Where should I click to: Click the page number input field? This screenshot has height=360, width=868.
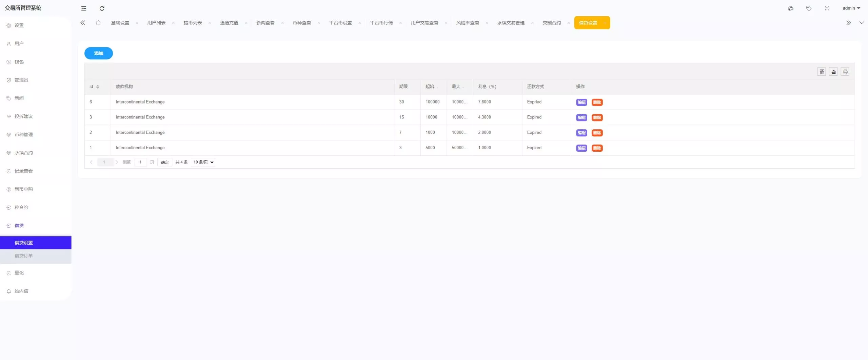click(x=140, y=162)
